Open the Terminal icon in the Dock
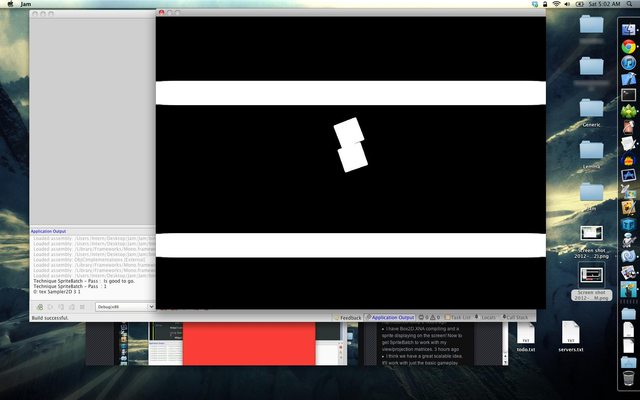 pyautogui.click(x=629, y=95)
